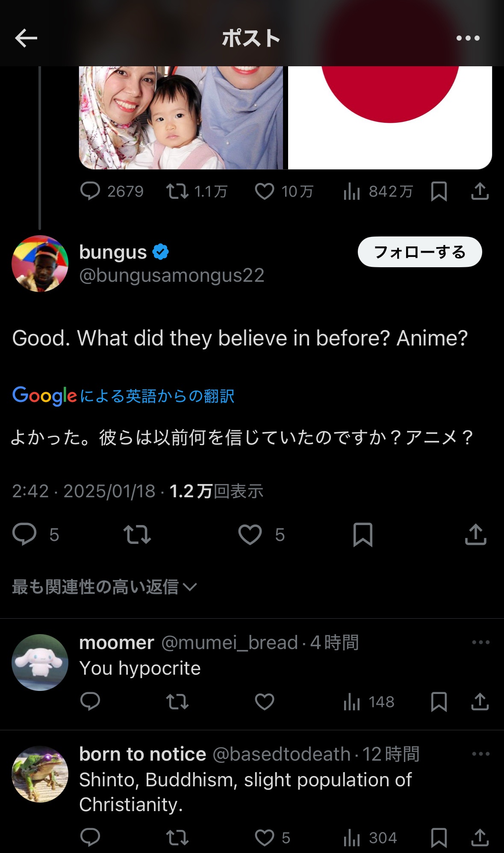Open the Google translation attribution link
Screen dimensions: 504x853
123,396
